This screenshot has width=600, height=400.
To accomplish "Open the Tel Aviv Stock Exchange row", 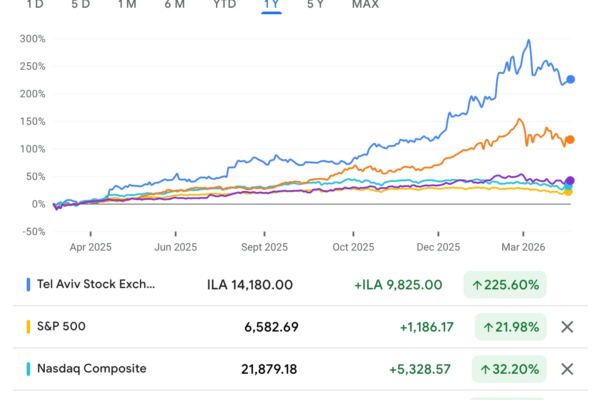I will coord(300,284).
